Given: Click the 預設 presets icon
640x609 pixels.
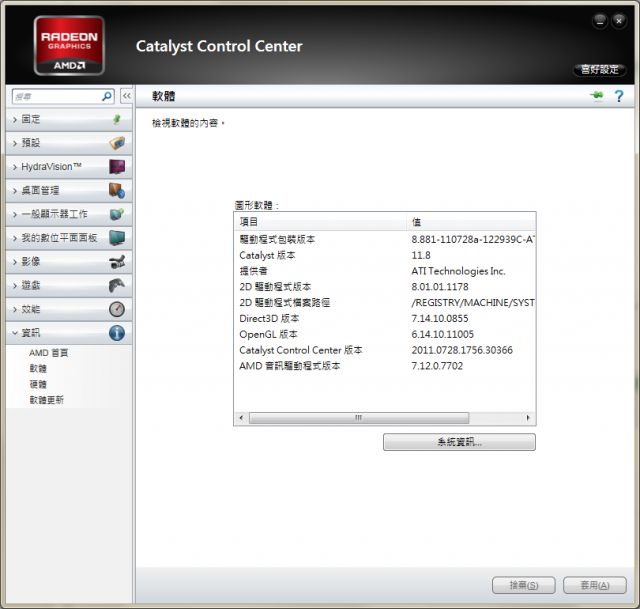Looking at the screenshot, I should pos(117,143).
